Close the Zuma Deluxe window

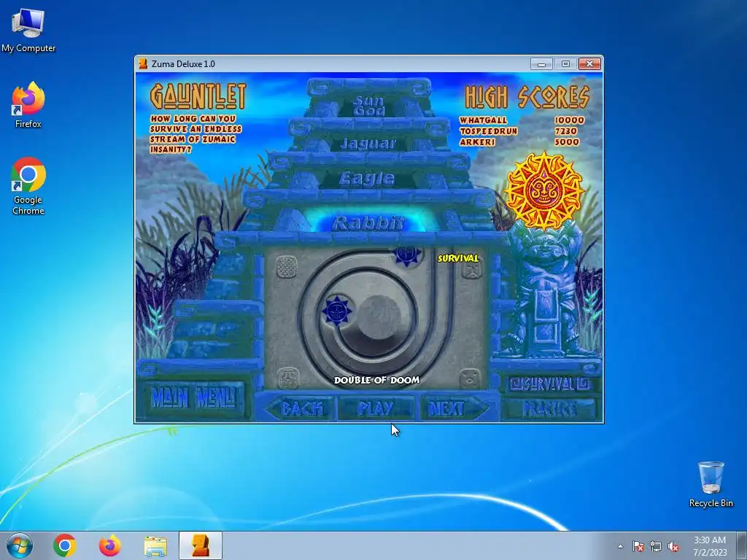[x=589, y=64]
